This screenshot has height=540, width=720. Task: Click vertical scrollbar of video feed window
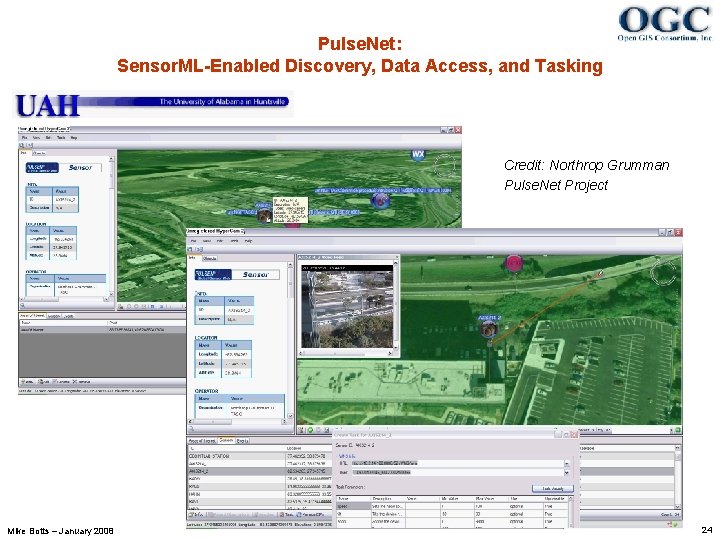(x=396, y=304)
